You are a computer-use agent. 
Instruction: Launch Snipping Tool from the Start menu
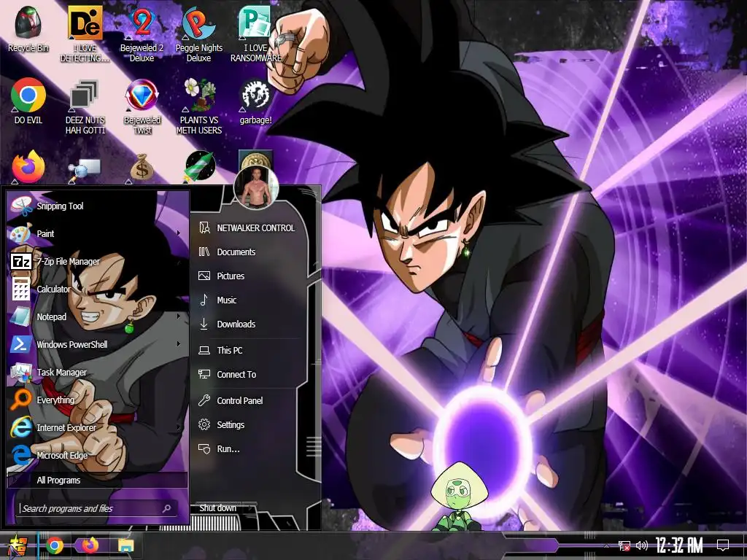(96, 206)
